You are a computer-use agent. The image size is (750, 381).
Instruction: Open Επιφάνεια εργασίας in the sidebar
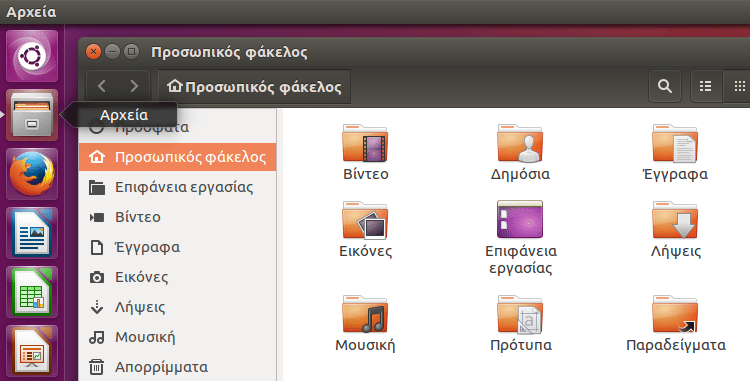tap(177, 187)
